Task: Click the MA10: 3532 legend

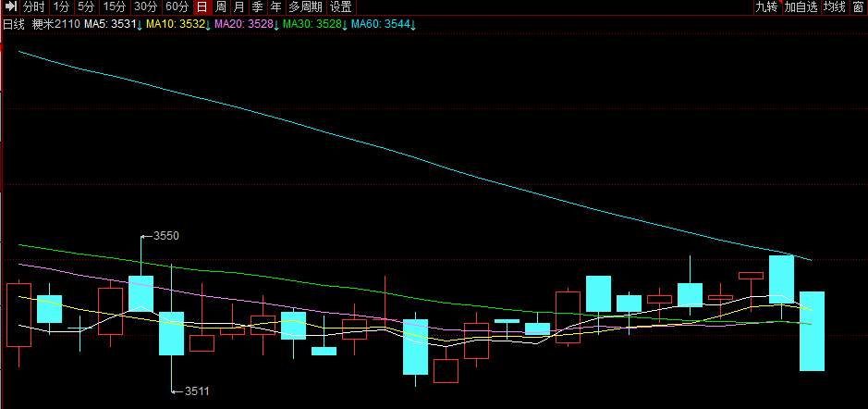Action: (x=178, y=24)
